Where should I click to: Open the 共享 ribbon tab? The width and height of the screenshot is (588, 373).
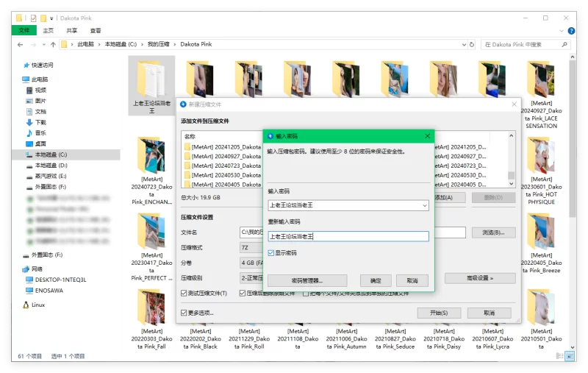pos(71,31)
